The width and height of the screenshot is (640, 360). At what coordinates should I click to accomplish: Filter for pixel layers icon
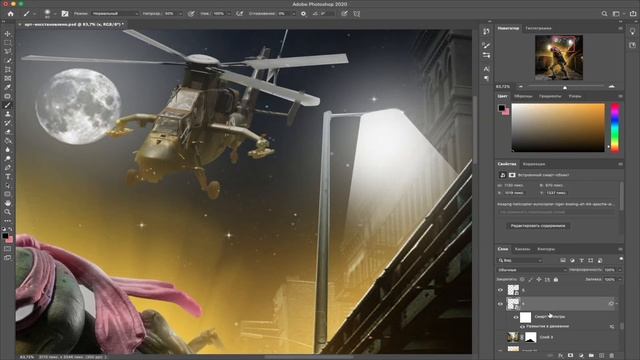563,260
